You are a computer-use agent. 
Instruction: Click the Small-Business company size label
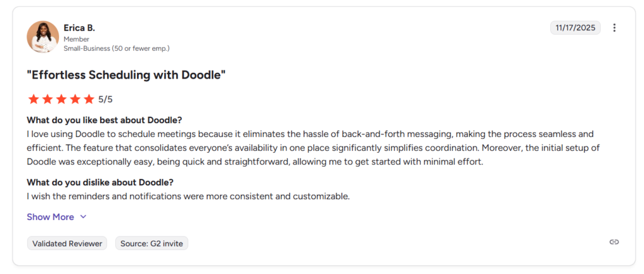116,48
